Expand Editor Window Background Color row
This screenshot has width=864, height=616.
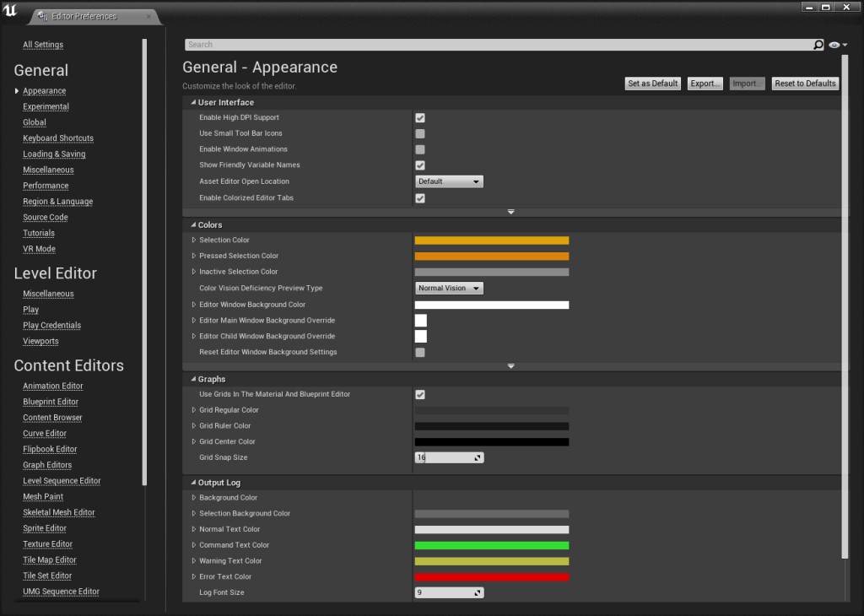193,305
